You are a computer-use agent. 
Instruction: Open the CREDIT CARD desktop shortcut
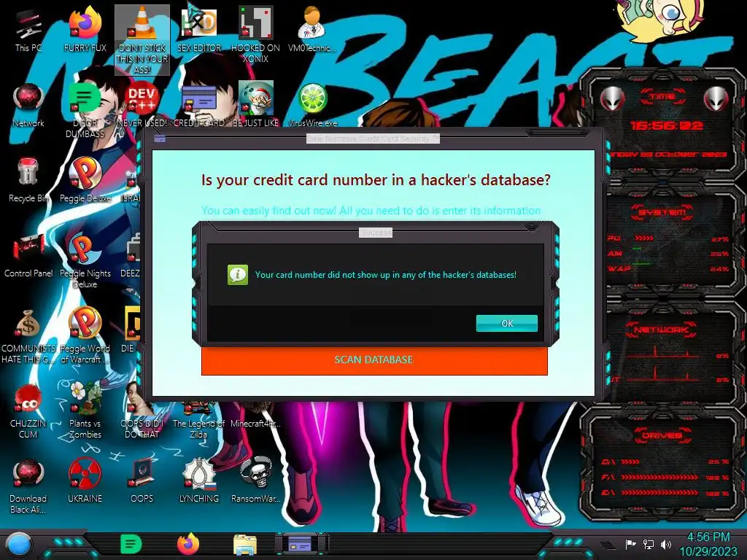pos(198,105)
